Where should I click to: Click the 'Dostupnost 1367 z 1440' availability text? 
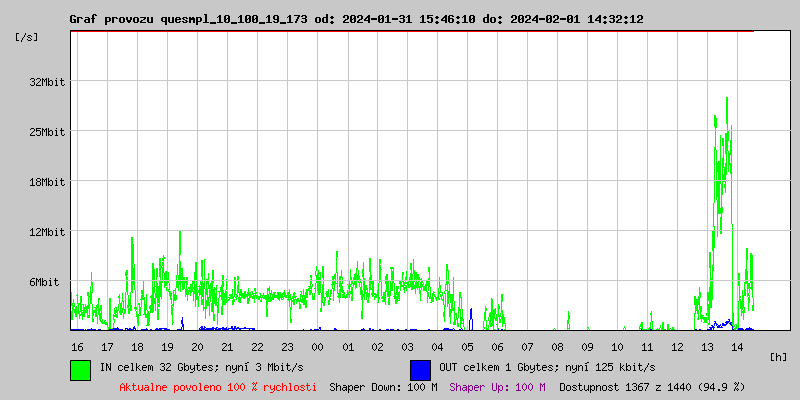pyautogui.click(x=651, y=387)
